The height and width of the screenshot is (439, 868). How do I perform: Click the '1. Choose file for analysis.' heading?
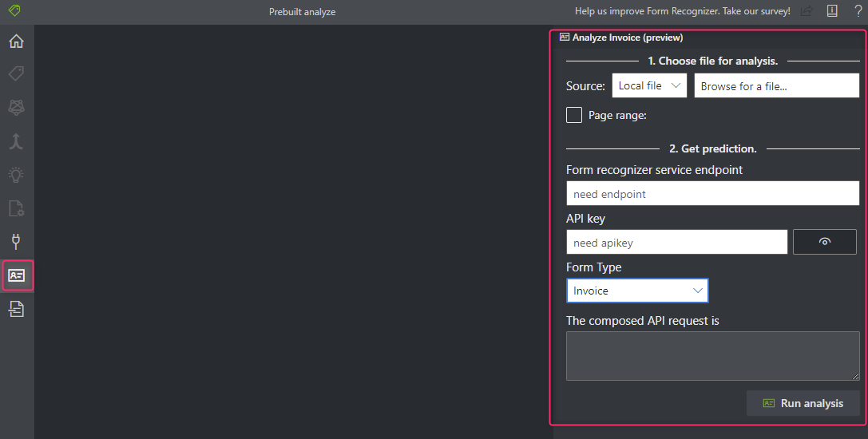(x=713, y=61)
